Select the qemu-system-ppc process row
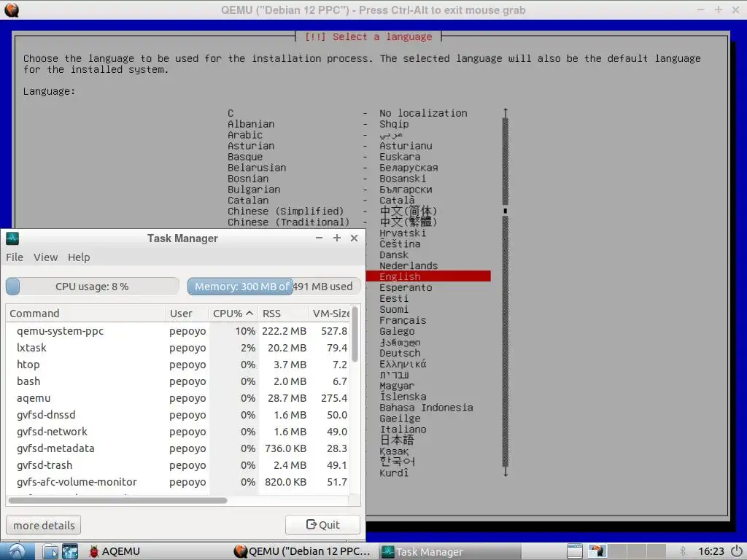 click(178, 331)
